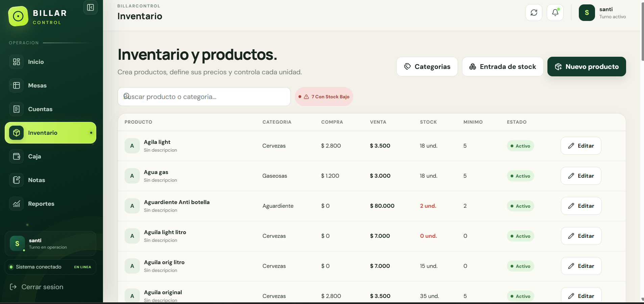Click the 'Gaseosas' category cell

tap(275, 176)
